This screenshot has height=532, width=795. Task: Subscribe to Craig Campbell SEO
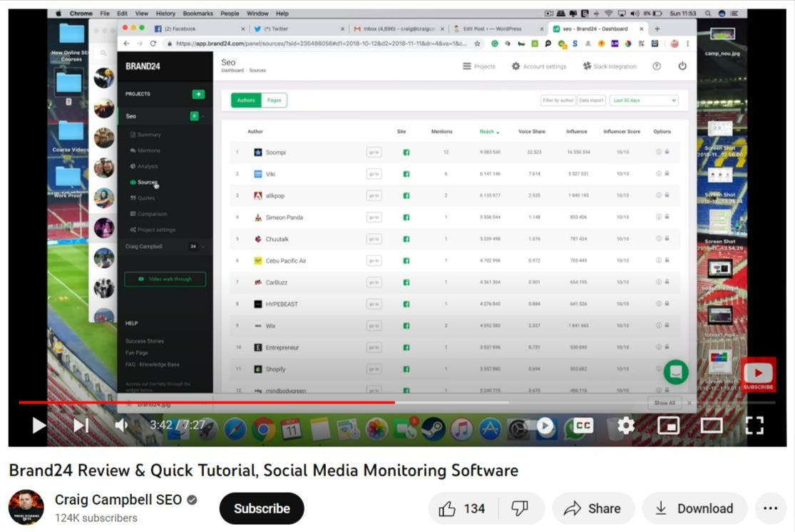[262, 508]
